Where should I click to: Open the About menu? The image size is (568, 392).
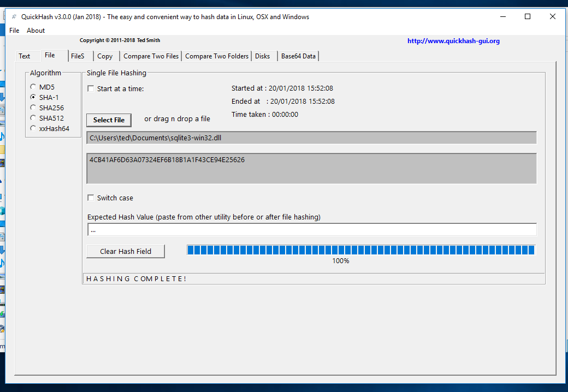[36, 31]
